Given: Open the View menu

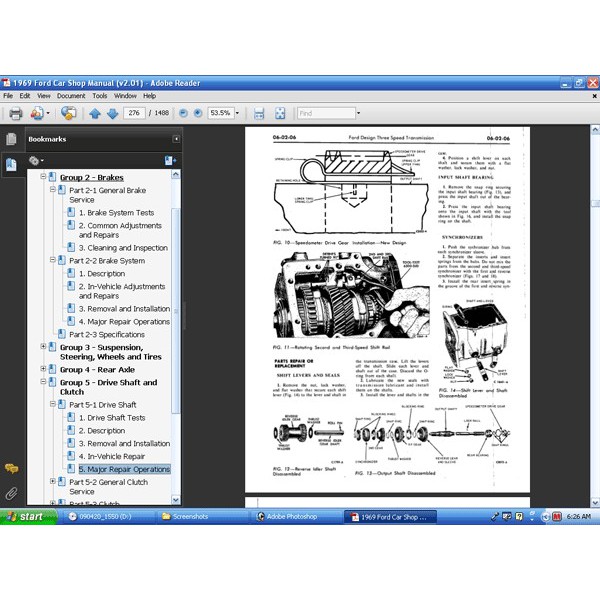Looking at the screenshot, I should coord(44,96).
